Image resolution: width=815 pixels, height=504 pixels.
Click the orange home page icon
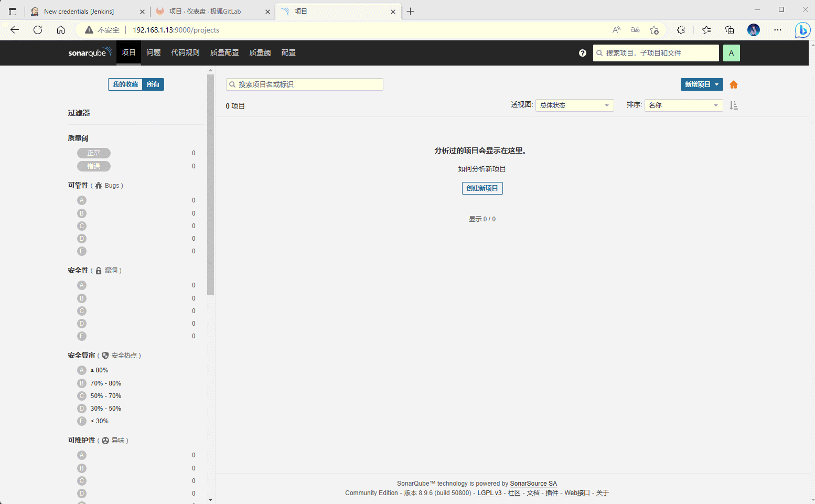pos(734,84)
